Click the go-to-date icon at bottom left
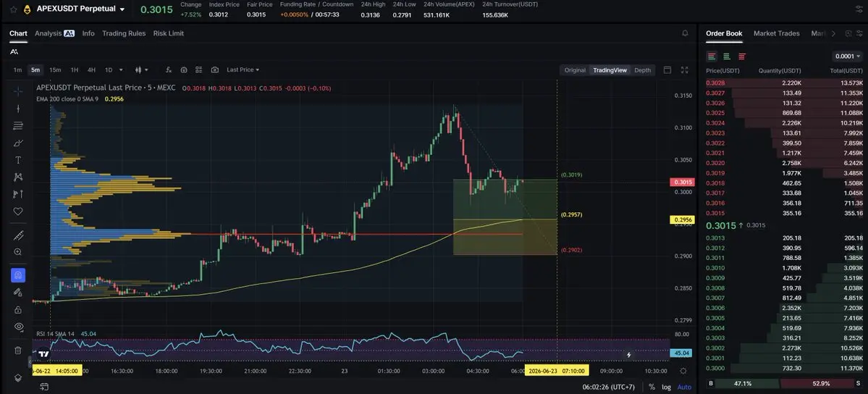Image resolution: width=868 pixels, height=394 pixels. (44, 387)
